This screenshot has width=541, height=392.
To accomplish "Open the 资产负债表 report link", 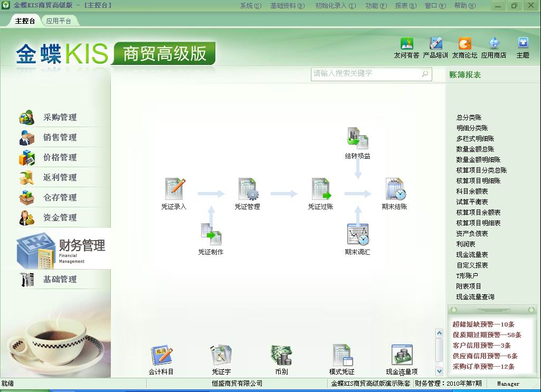I will (x=472, y=234).
